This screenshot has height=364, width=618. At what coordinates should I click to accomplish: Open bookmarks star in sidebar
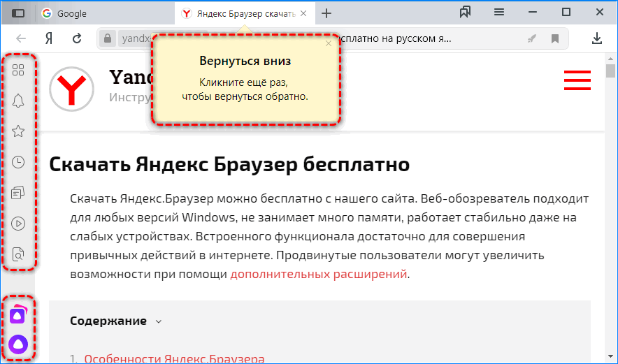pos(19,131)
